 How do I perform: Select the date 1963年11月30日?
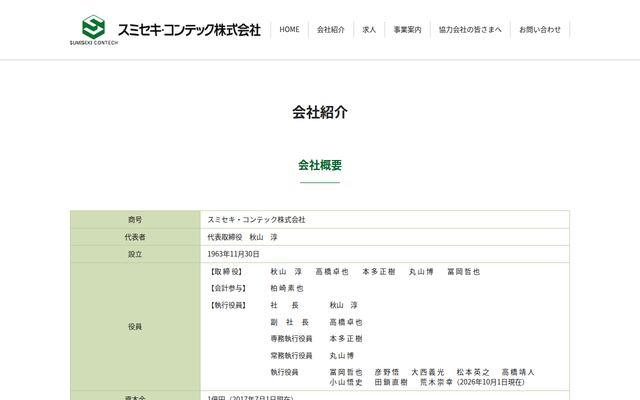coord(233,254)
